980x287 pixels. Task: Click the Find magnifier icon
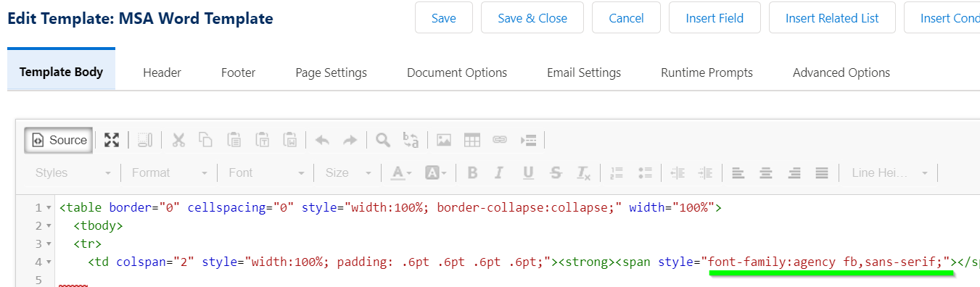(383, 140)
